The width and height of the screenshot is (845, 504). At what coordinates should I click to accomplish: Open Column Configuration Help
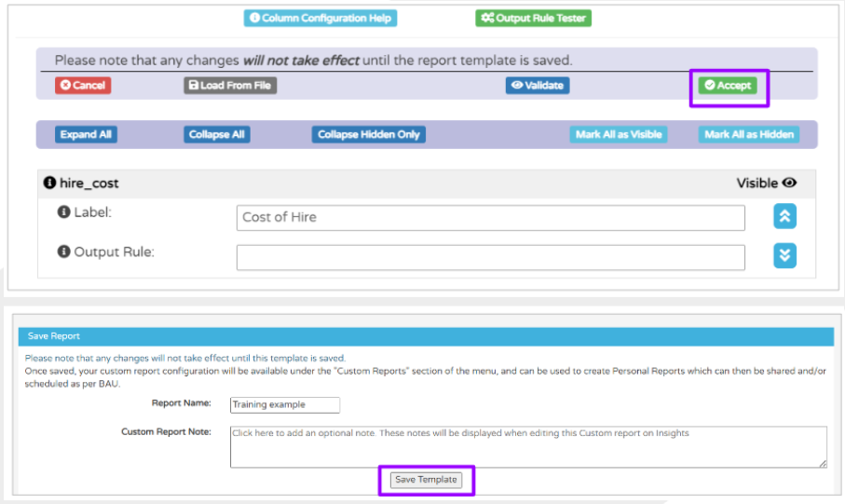(320, 18)
